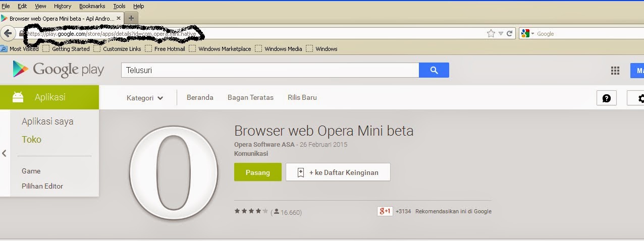644x241 pixels.
Task: Close the Opera Mini beta browser tab
Action: point(119,18)
